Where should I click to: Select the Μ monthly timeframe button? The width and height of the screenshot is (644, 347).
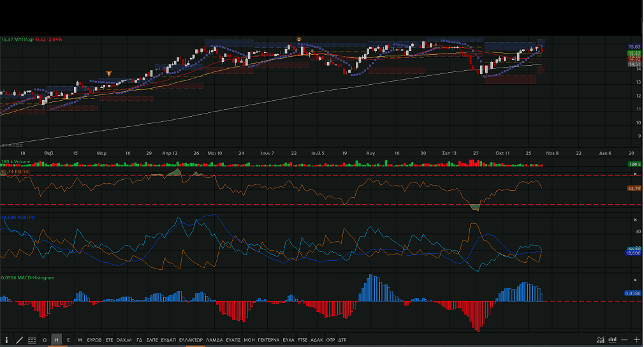(x=80, y=340)
